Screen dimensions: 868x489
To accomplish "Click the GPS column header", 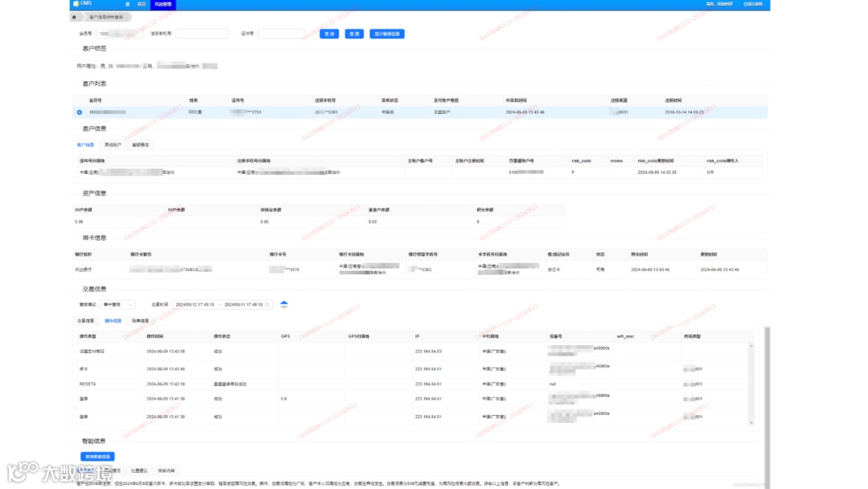I will point(285,336).
